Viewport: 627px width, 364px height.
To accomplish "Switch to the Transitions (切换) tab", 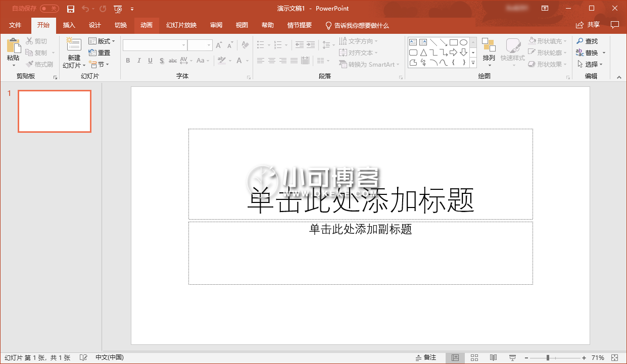I will coord(120,25).
